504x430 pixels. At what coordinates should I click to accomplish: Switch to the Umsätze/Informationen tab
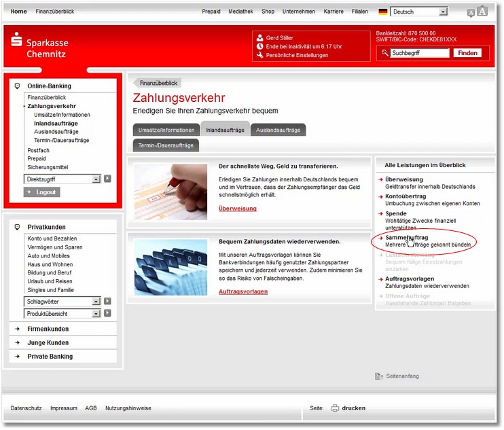(162, 130)
